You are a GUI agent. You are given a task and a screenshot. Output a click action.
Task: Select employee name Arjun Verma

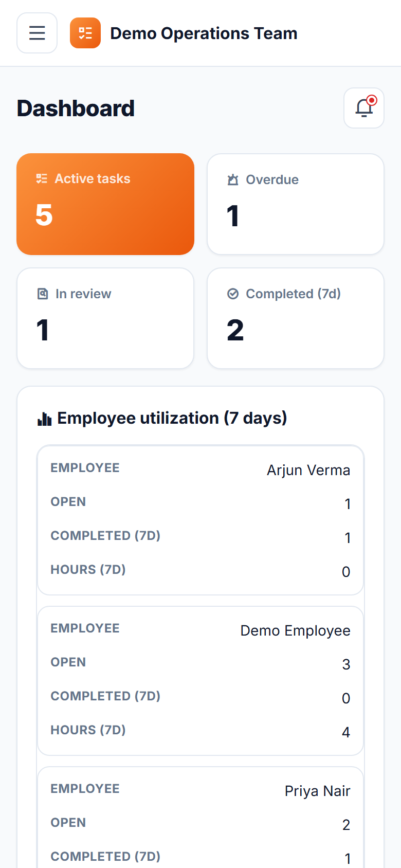[308, 470]
